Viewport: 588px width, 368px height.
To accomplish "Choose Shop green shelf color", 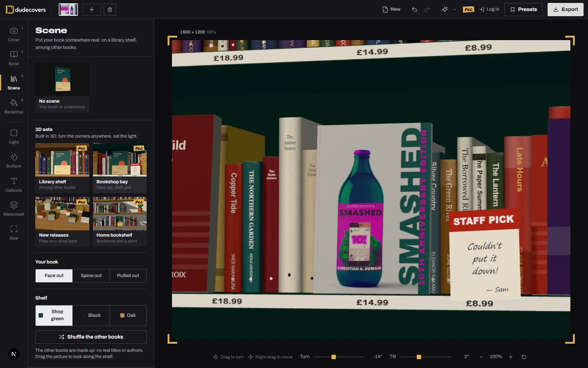I will [x=54, y=315].
